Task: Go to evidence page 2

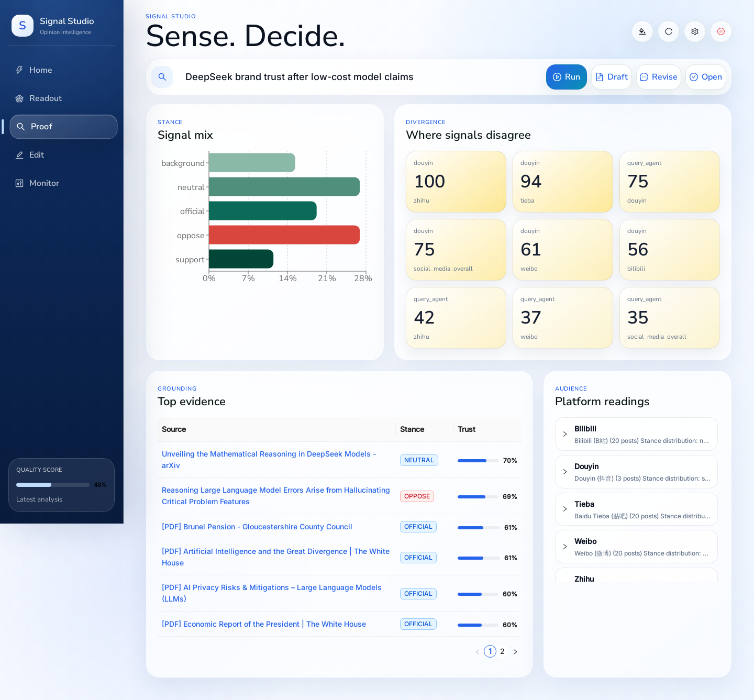Action: (x=502, y=652)
